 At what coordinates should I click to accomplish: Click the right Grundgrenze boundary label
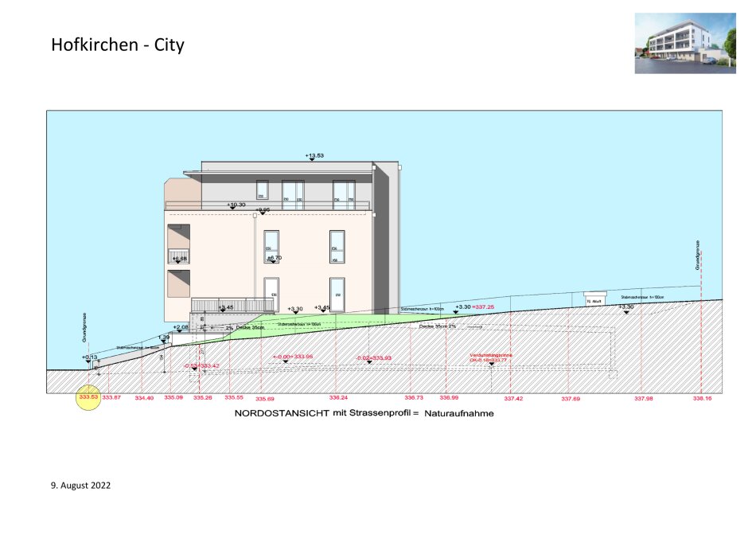point(698,256)
